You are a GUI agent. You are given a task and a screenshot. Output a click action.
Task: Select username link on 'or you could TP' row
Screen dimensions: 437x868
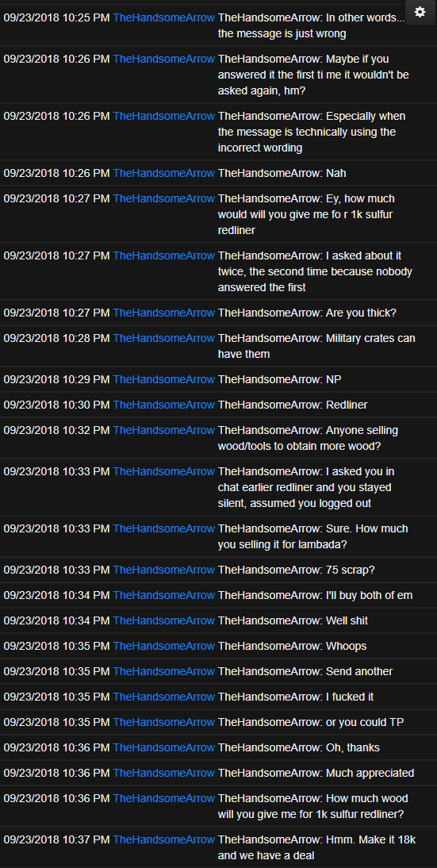(x=163, y=723)
